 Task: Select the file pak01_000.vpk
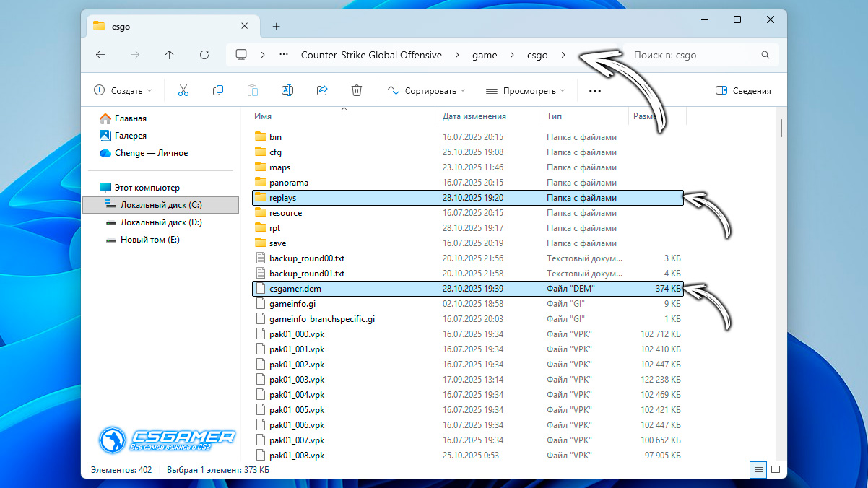pyautogui.click(x=467, y=334)
